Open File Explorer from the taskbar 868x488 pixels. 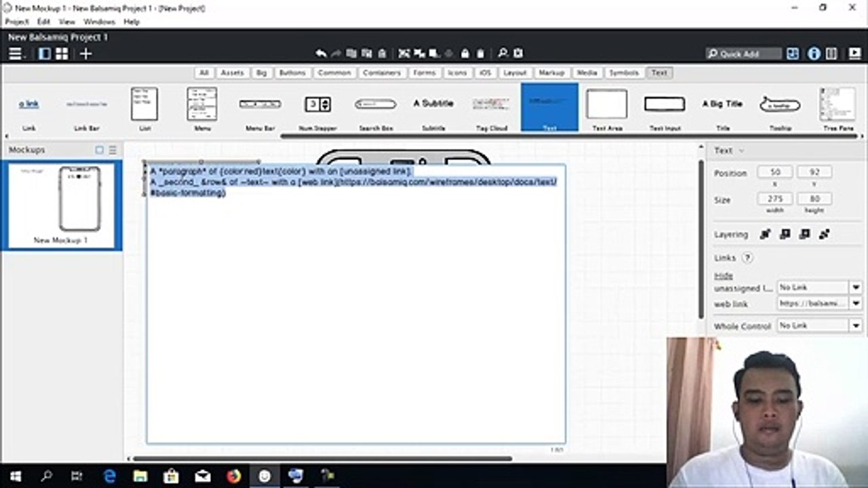[140, 476]
